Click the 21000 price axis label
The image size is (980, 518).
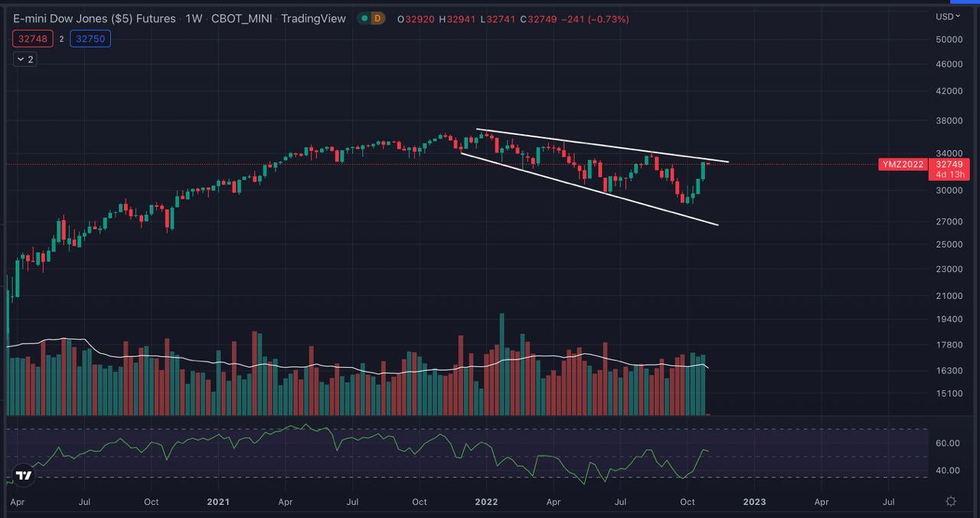pyautogui.click(x=949, y=296)
